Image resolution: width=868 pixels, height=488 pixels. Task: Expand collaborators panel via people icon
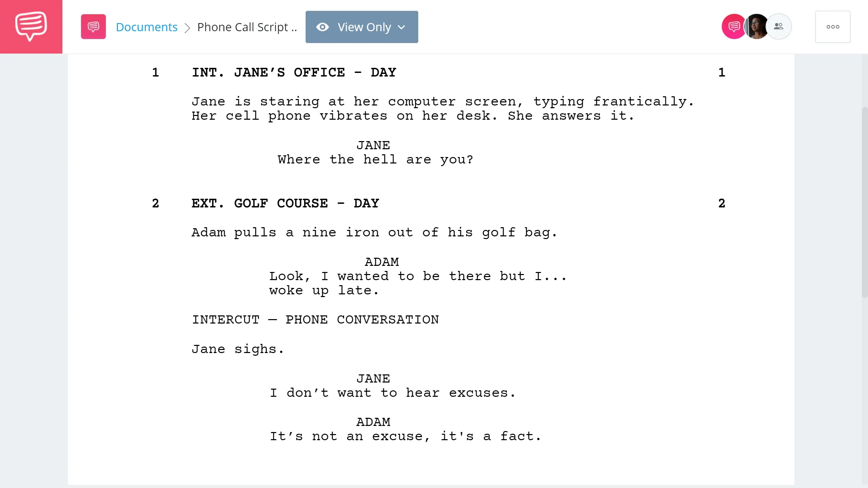[778, 27]
